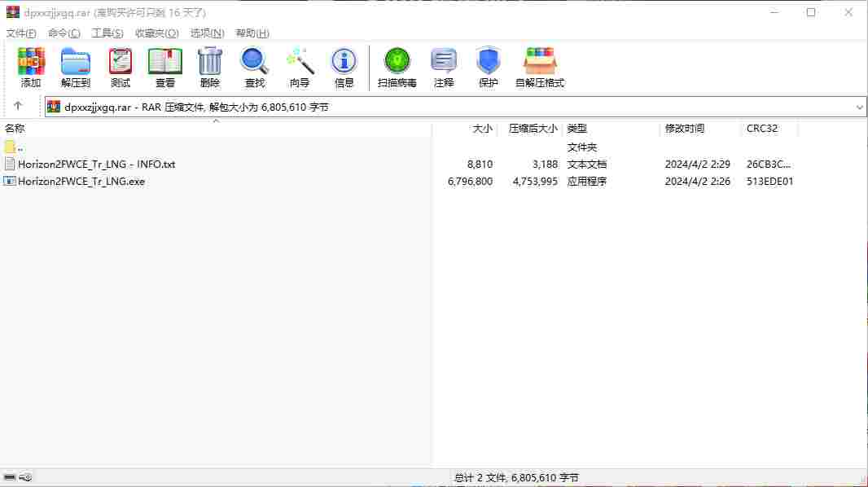The height and width of the screenshot is (487, 868).
Task: Close the WinRAR window
Action: 848,12
